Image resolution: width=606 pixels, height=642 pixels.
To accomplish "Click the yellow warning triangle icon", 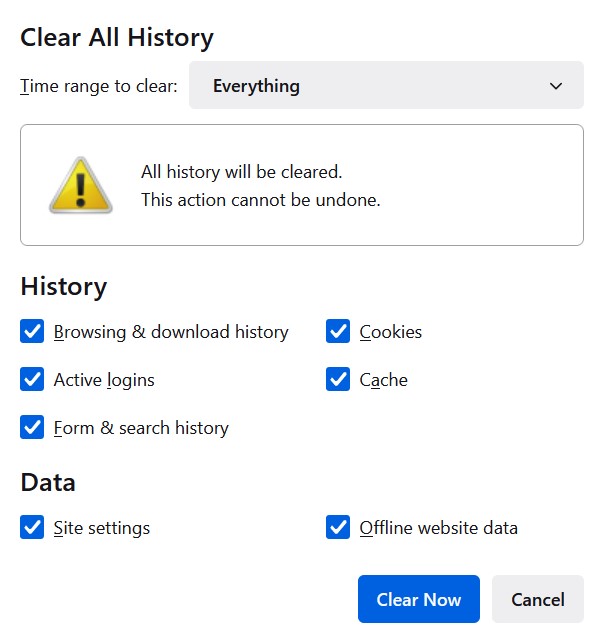I will [80, 185].
